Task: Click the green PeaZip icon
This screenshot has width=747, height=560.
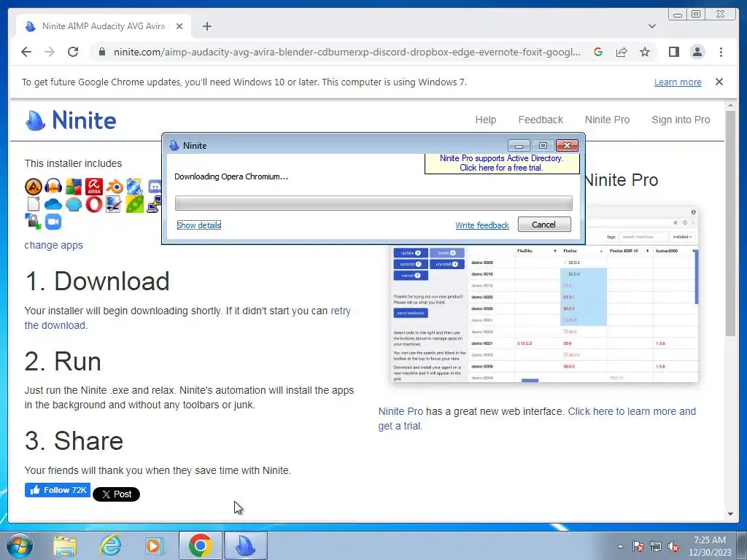Action: pyautogui.click(x=135, y=204)
